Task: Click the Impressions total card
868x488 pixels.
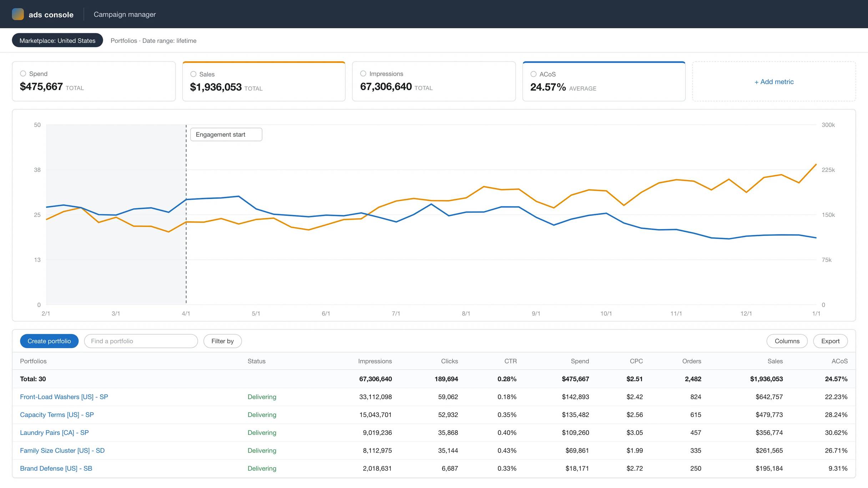Action: coord(434,81)
